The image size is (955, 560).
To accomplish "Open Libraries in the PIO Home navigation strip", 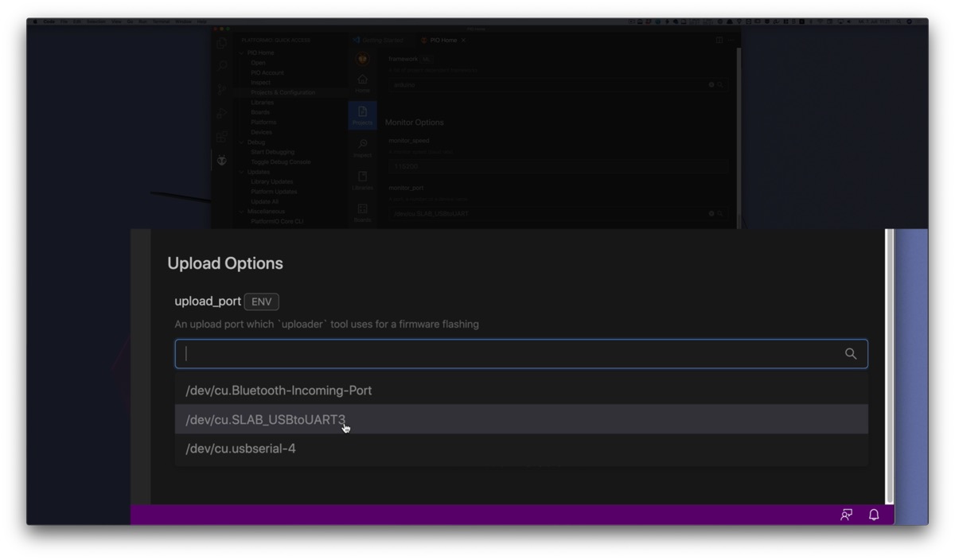I will [x=362, y=181].
